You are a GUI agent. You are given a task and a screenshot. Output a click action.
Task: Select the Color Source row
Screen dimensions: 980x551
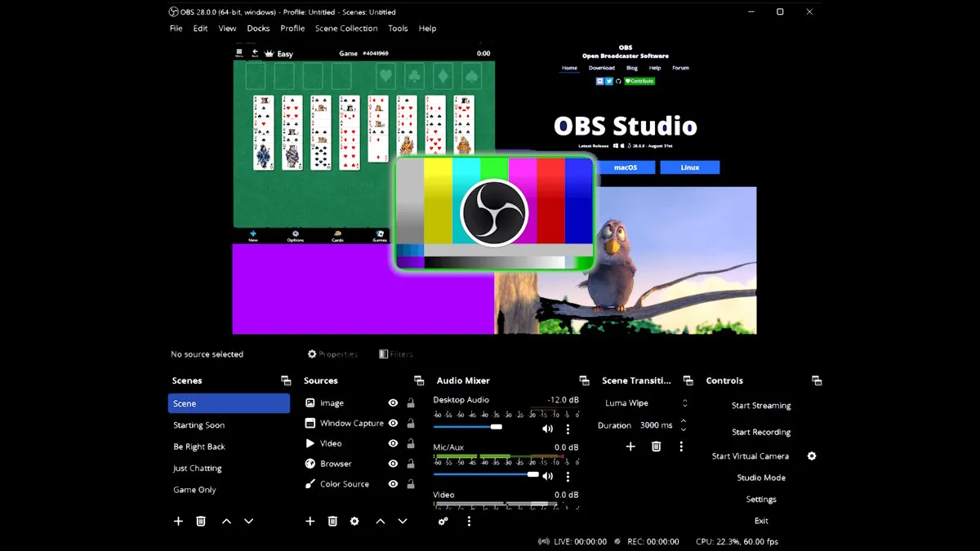[x=343, y=484]
